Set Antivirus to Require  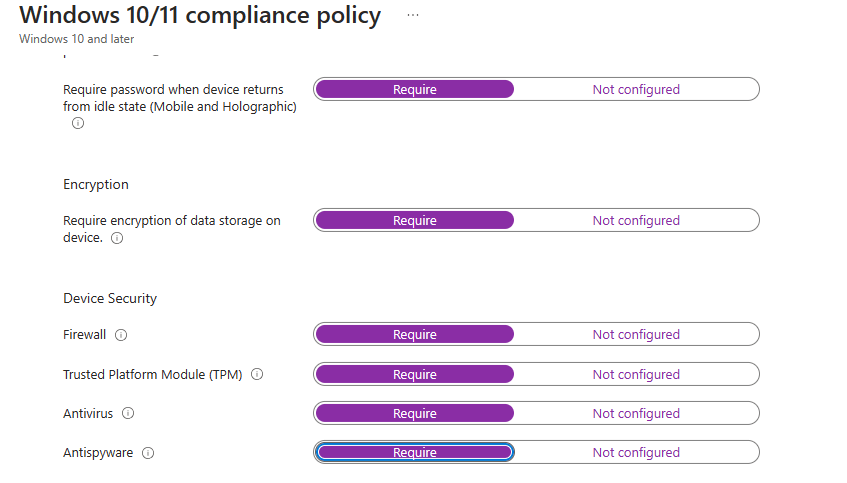click(x=414, y=413)
